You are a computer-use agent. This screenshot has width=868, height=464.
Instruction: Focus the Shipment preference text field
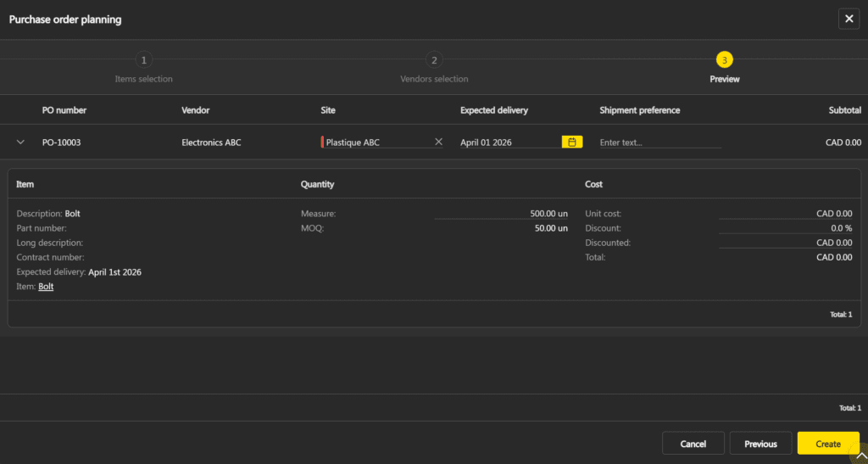click(659, 143)
